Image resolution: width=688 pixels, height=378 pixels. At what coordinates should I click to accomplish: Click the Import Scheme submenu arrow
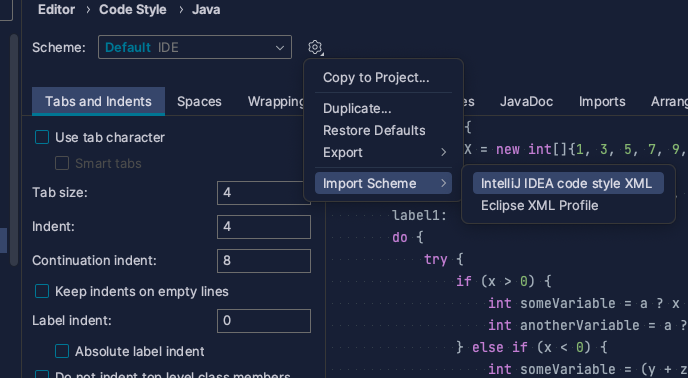[x=443, y=184]
